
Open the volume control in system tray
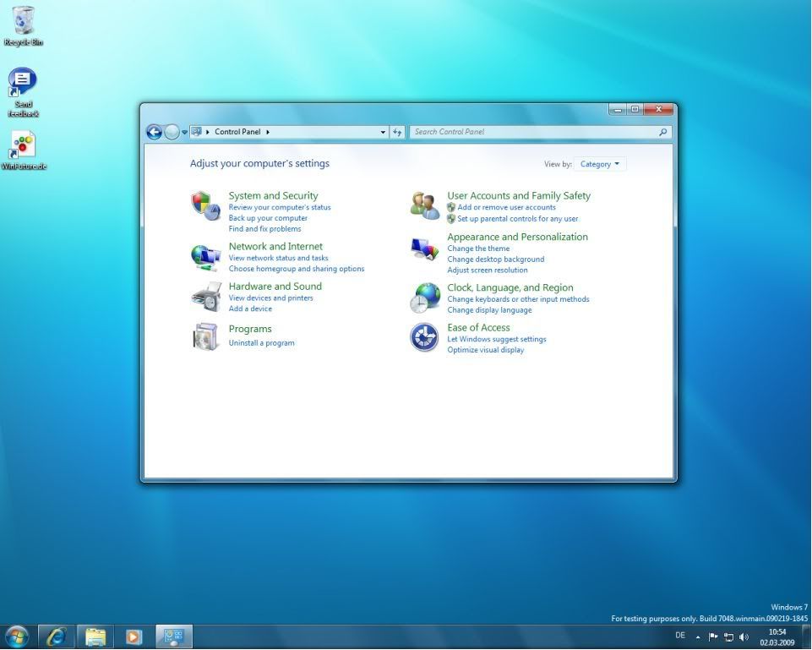(744, 636)
